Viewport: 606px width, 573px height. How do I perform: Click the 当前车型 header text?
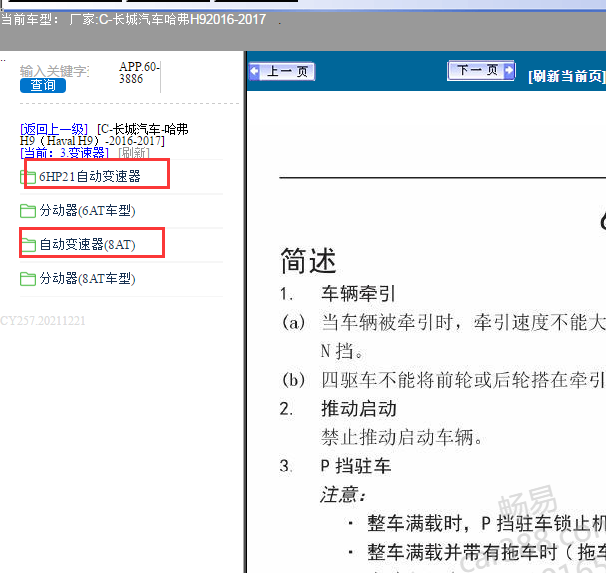pos(29,19)
